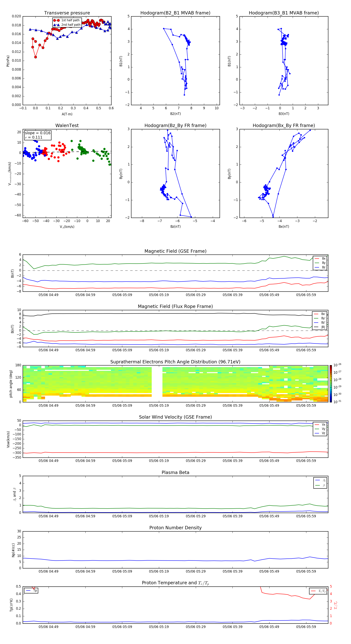Click the red Te/Tp right-axis label
This screenshot has width=351, height=644.
pyautogui.click(x=336, y=605)
